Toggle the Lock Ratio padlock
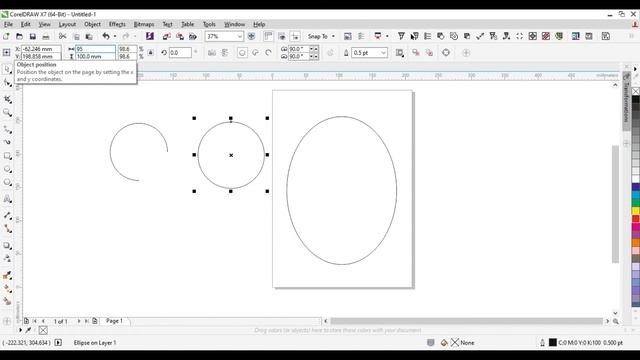The width and height of the screenshot is (640, 360). [151, 53]
